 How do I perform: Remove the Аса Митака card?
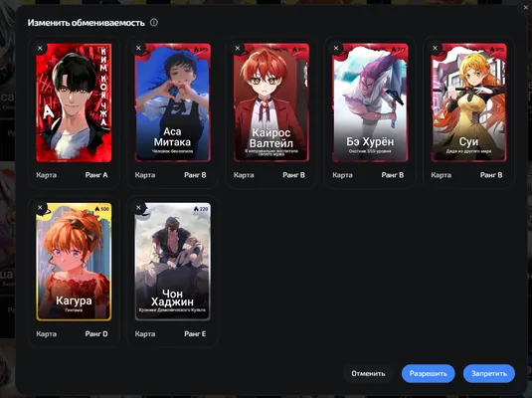[138, 48]
